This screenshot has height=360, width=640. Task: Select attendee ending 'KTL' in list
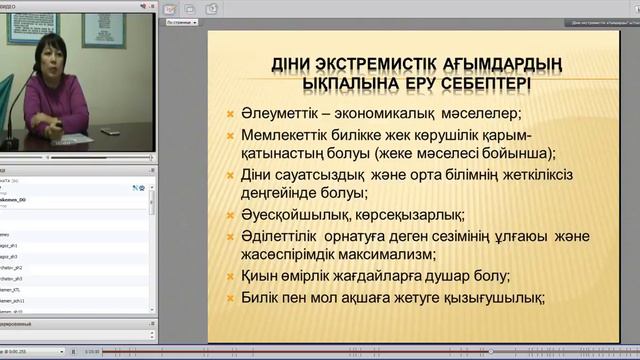pos(10,290)
